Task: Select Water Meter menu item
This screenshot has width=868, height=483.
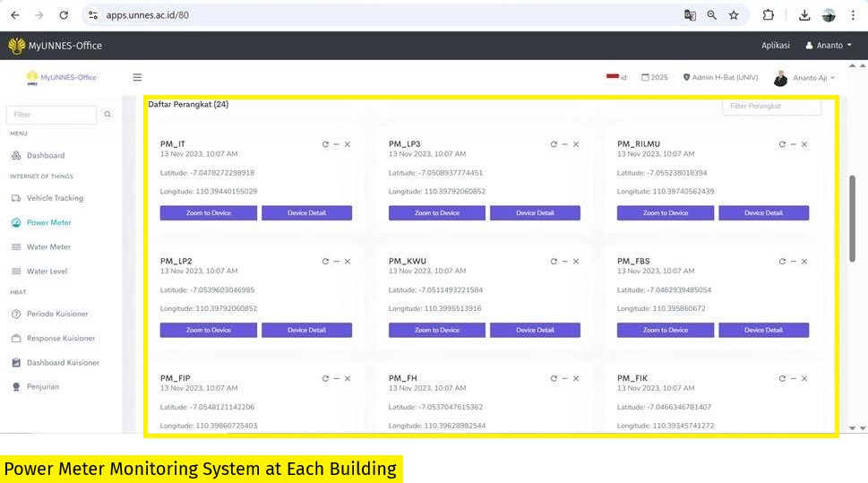Action: click(x=48, y=246)
